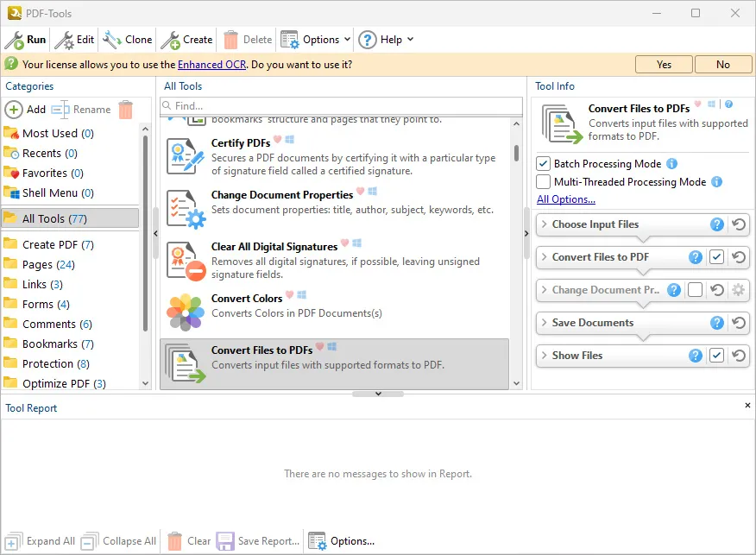Expand the Convert Files to PDF step
The width and height of the screenshot is (756, 555).
tap(544, 257)
